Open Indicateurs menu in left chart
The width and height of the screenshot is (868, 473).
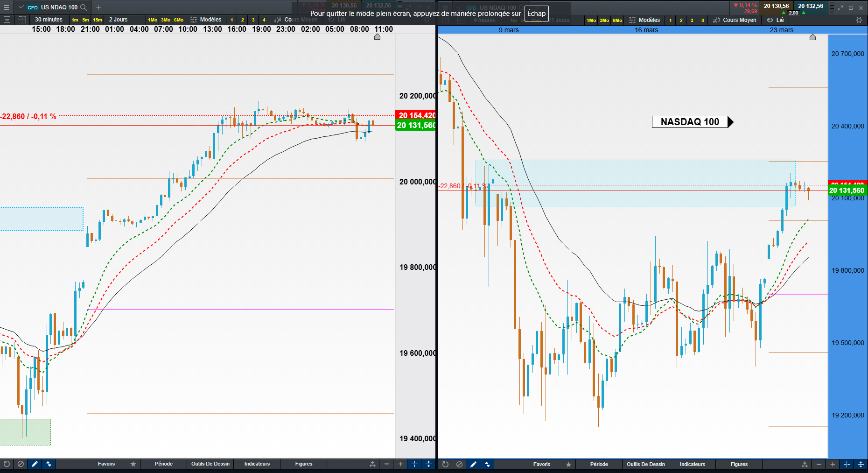[257, 464]
